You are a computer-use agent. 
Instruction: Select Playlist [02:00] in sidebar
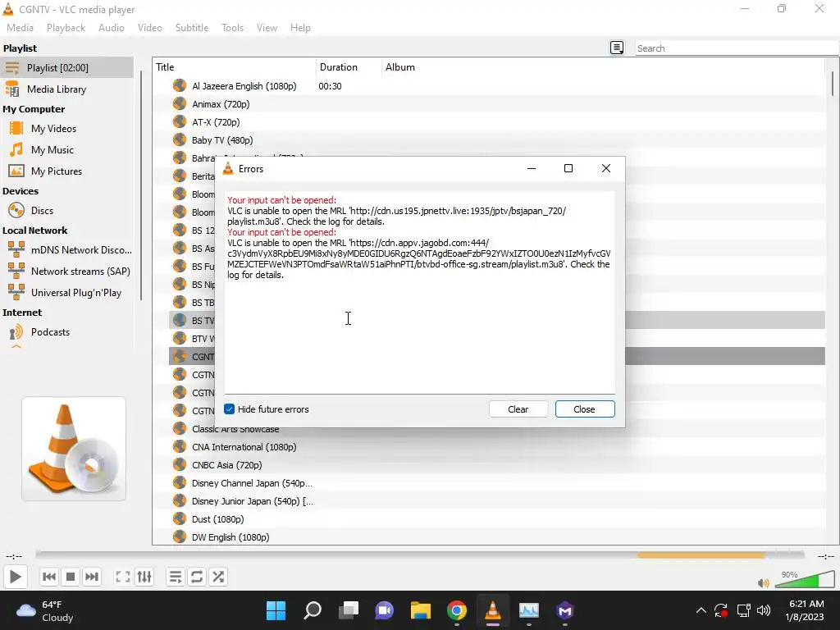[x=67, y=68]
